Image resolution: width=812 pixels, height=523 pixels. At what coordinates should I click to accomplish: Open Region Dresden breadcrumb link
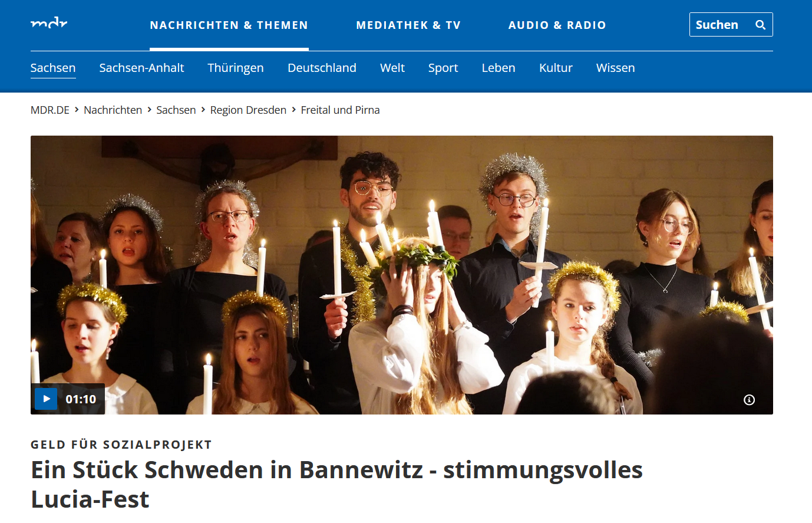[248, 110]
